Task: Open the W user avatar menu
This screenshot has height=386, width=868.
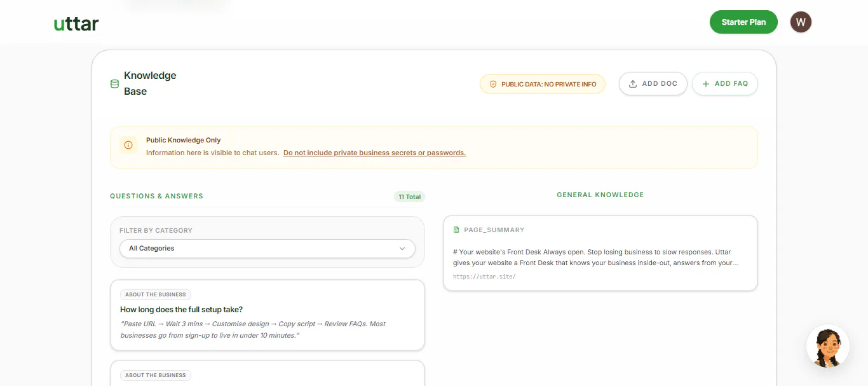Action: pos(801,22)
